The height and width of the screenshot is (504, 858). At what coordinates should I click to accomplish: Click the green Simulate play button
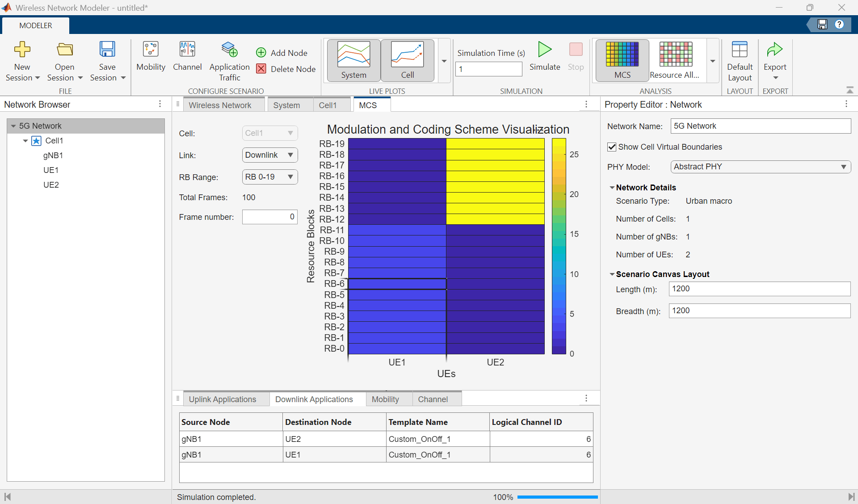pyautogui.click(x=544, y=50)
